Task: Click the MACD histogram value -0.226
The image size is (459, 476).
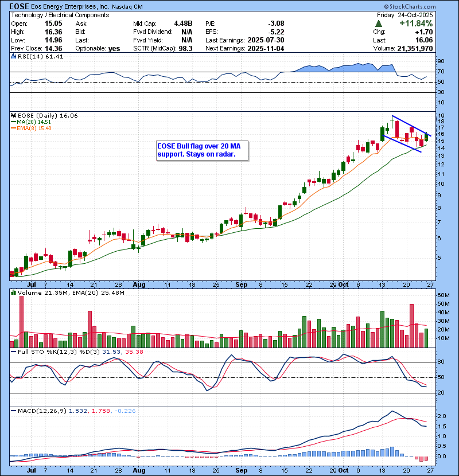Action: [125, 411]
